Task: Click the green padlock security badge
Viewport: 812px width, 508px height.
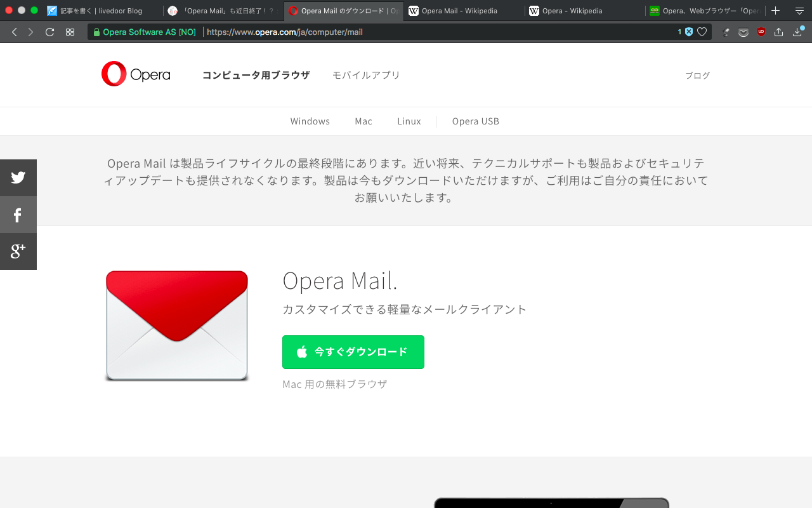Action: [96, 32]
